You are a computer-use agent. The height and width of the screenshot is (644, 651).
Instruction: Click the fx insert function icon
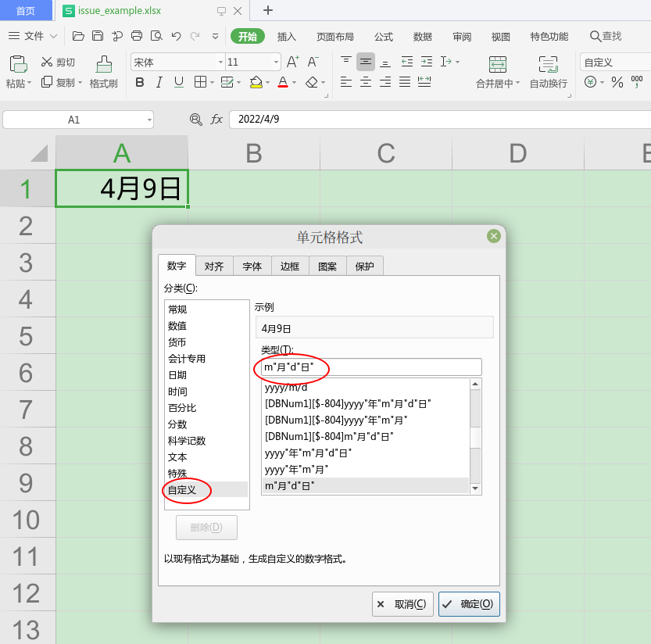(x=216, y=120)
